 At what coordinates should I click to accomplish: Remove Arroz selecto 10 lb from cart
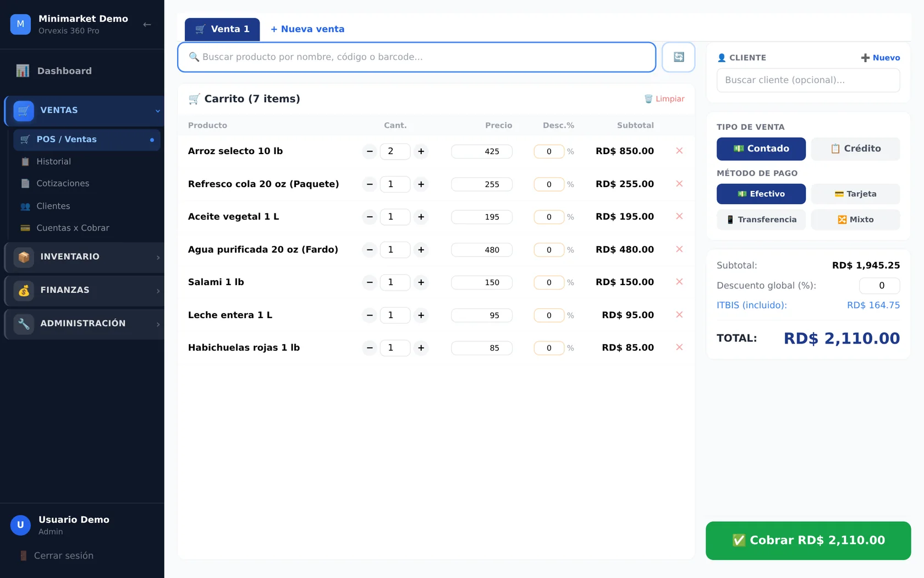679,151
